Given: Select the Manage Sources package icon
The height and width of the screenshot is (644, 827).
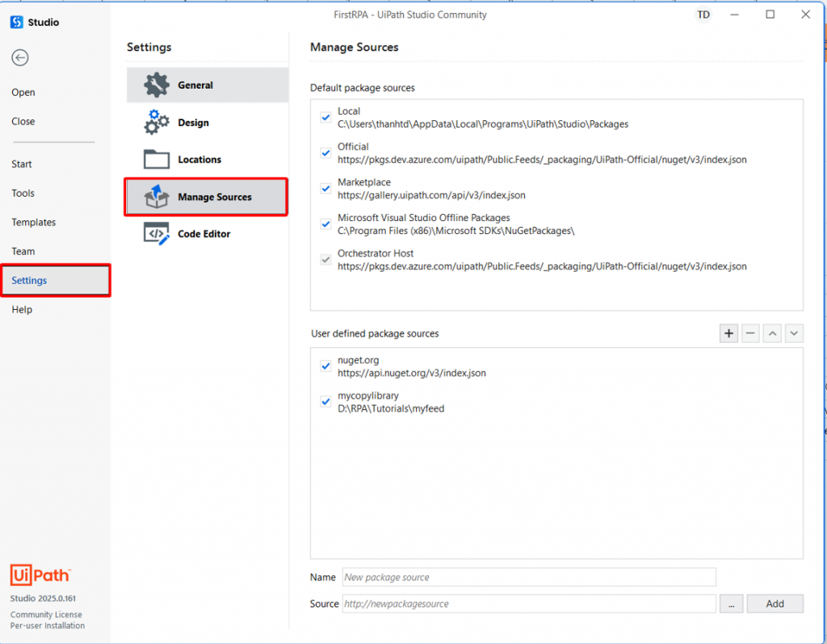Looking at the screenshot, I should pos(156,197).
